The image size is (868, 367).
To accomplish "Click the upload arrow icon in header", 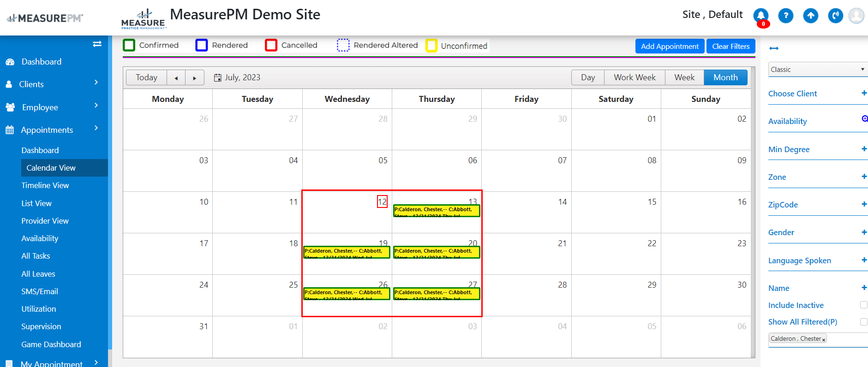I will point(810,16).
